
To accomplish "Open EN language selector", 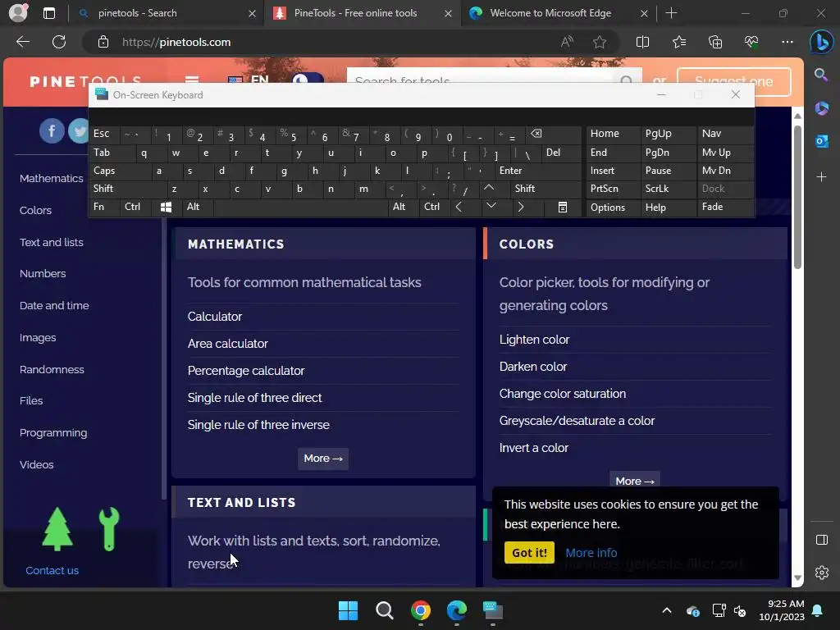I will (248, 80).
